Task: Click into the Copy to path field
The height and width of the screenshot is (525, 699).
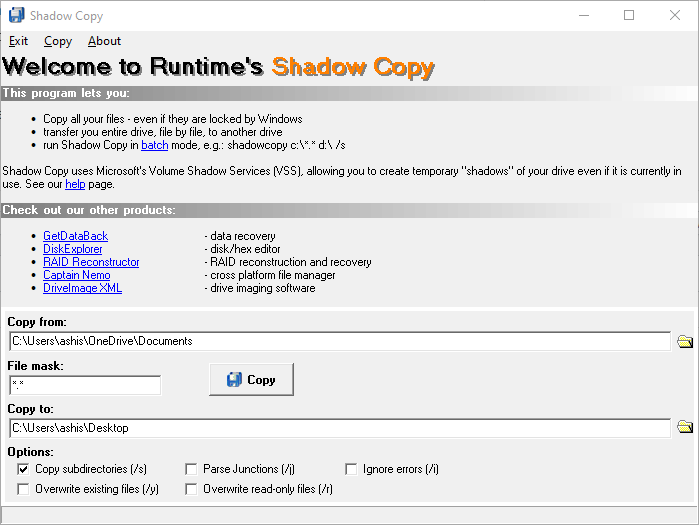Action: click(340, 428)
